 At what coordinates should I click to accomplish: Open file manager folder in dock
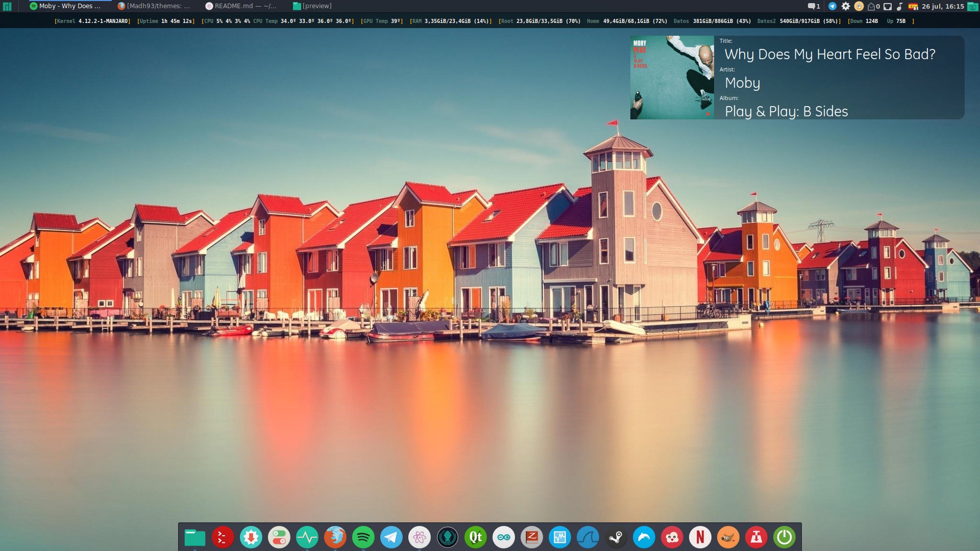tap(194, 537)
